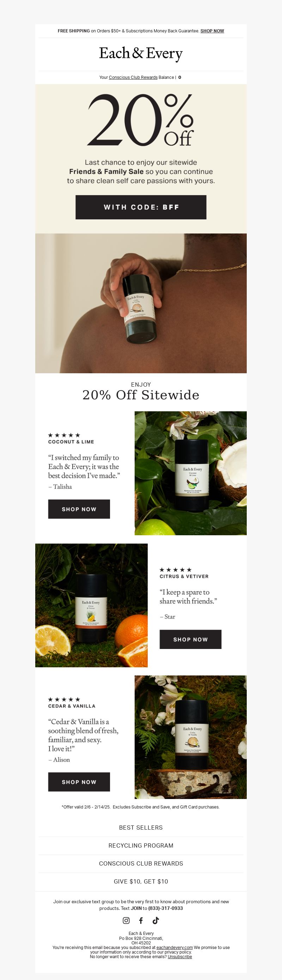282x980 pixels.
Task: Click the Unsubscribe link
Action: point(180,956)
